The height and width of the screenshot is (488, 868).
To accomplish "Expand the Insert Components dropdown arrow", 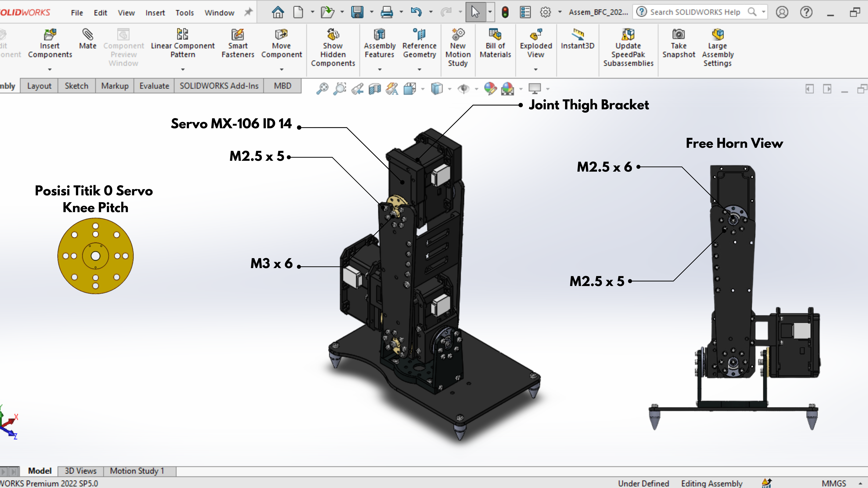I will [50, 69].
